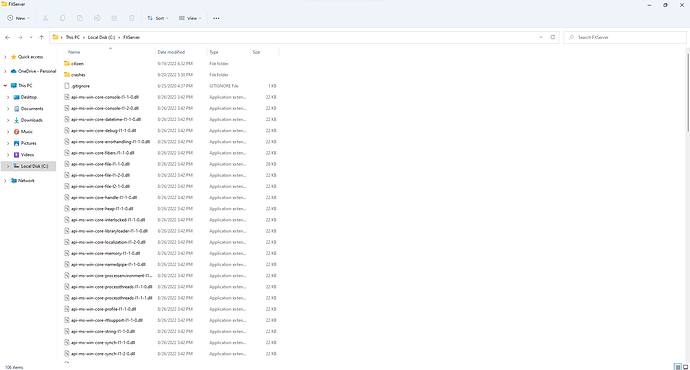Open the See more options menu
Screen dimensions: 690x370
click(x=216, y=18)
